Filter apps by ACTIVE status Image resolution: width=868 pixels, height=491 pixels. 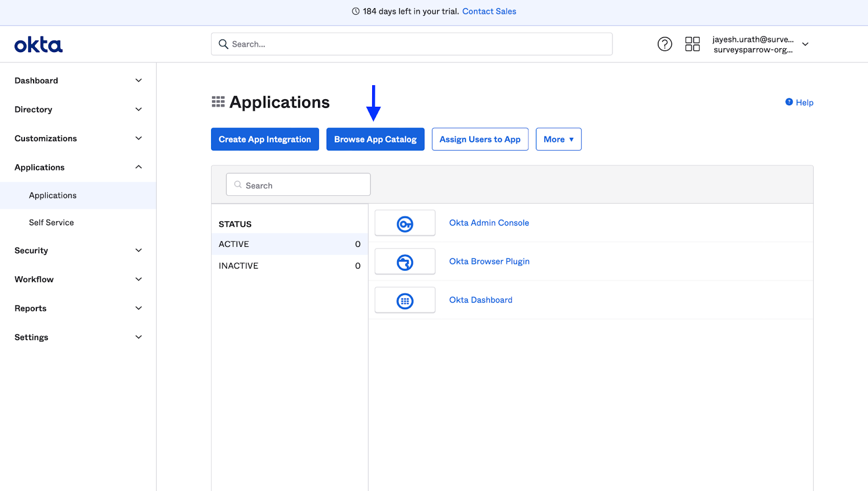point(290,244)
